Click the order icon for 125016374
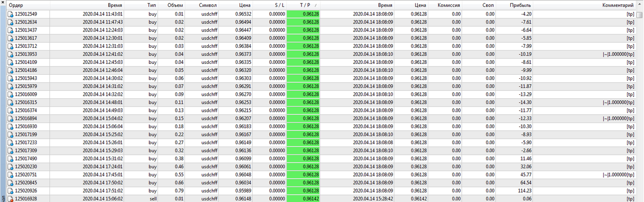The image size is (644, 202). pos(10,110)
